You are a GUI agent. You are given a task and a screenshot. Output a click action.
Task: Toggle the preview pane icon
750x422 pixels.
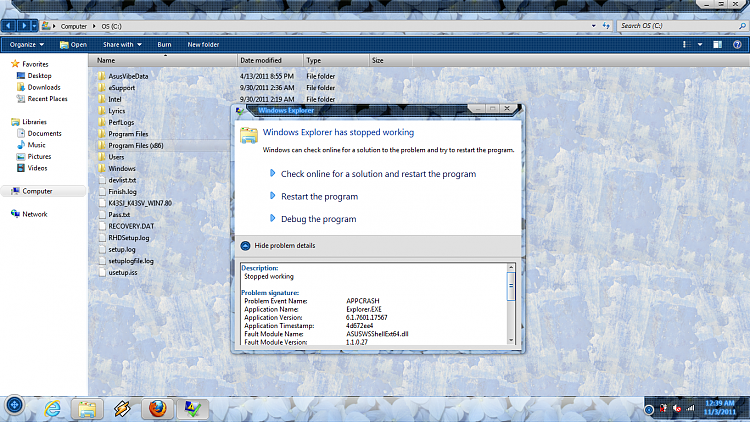tap(717, 44)
